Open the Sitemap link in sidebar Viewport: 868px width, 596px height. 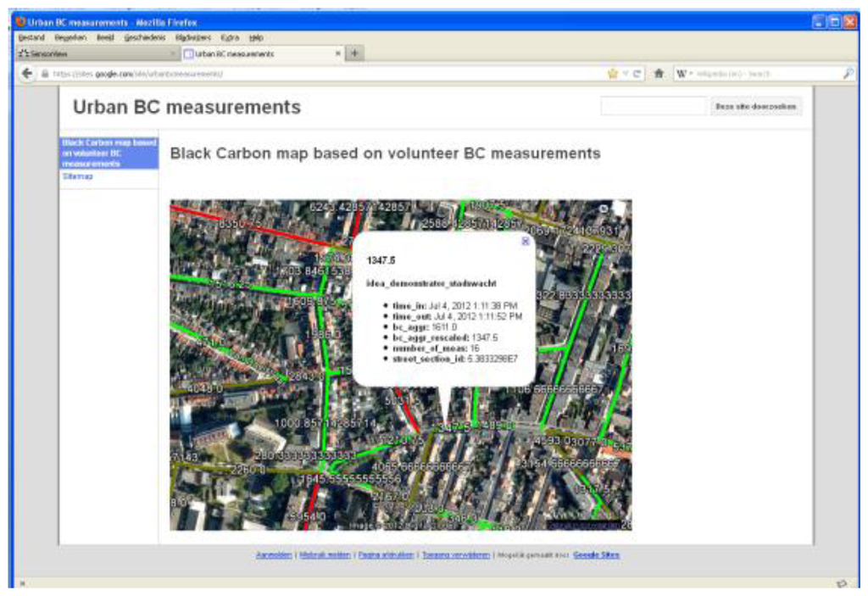click(x=78, y=176)
